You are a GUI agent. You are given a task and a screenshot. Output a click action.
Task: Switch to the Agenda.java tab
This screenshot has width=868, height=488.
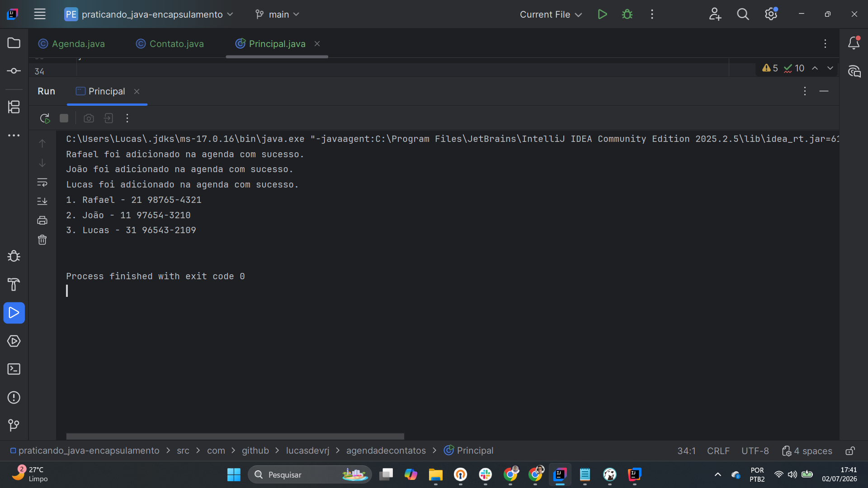[72, 44]
